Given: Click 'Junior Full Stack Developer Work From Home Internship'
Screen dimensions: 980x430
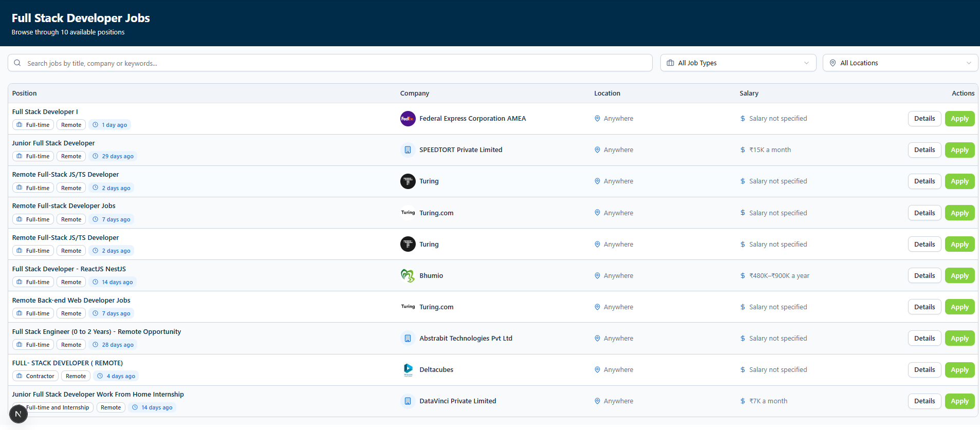Looking at the screenshot, I should coord(98,395).
